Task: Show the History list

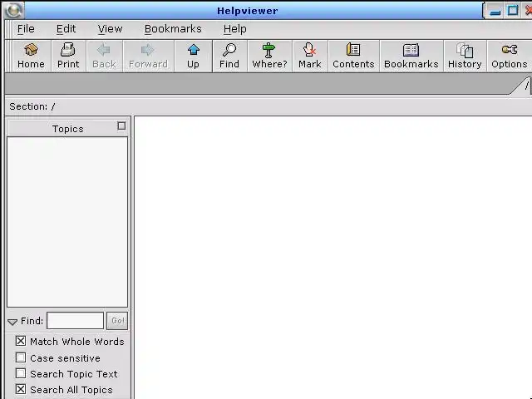Action: [465, 56]
